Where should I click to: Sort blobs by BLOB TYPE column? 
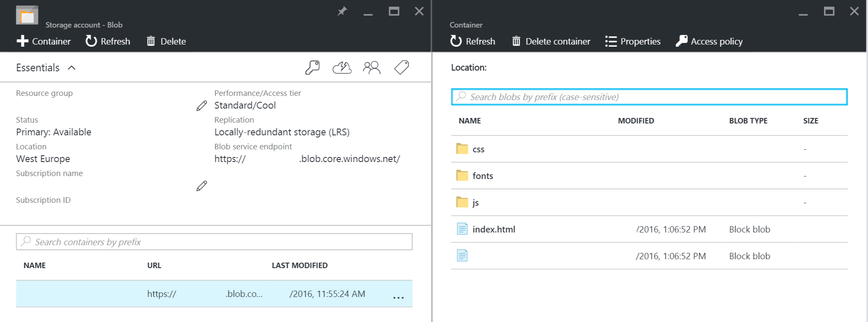748,121
